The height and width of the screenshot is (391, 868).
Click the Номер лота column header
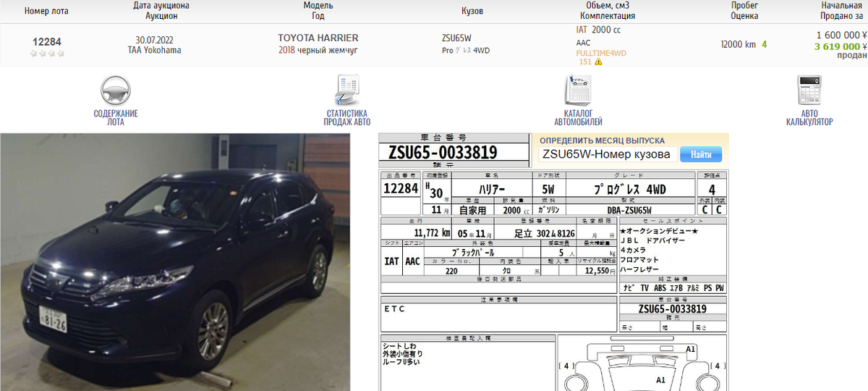(47, 11)
